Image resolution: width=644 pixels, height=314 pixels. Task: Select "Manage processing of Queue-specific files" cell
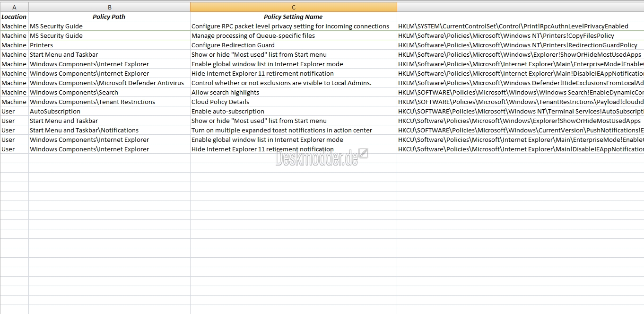click(294, 35)
